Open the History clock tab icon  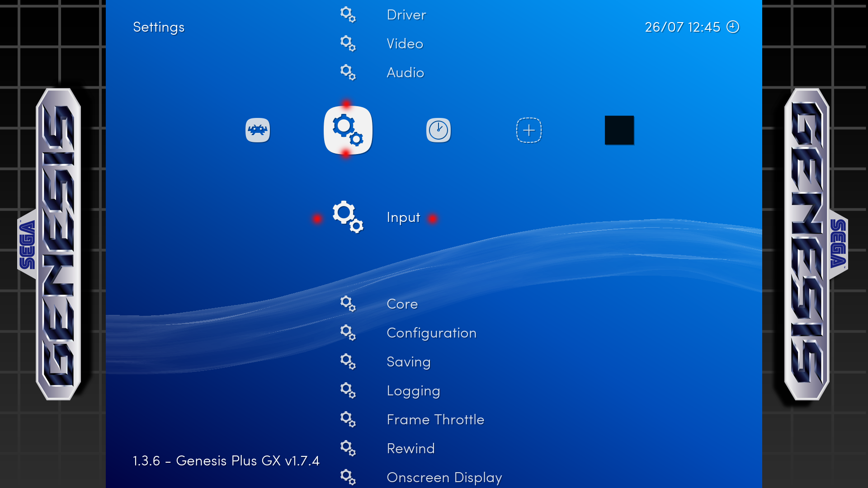coord(438,130)
